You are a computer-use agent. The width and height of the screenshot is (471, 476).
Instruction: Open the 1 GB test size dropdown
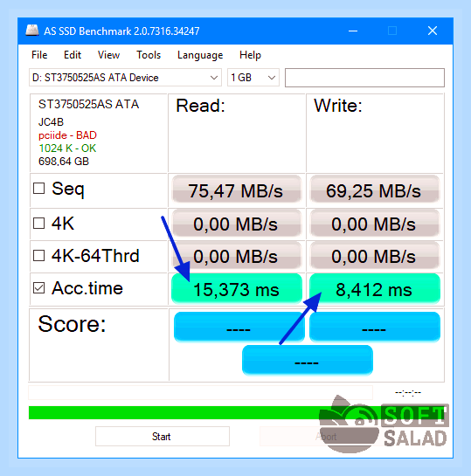[x=253, y=78]
